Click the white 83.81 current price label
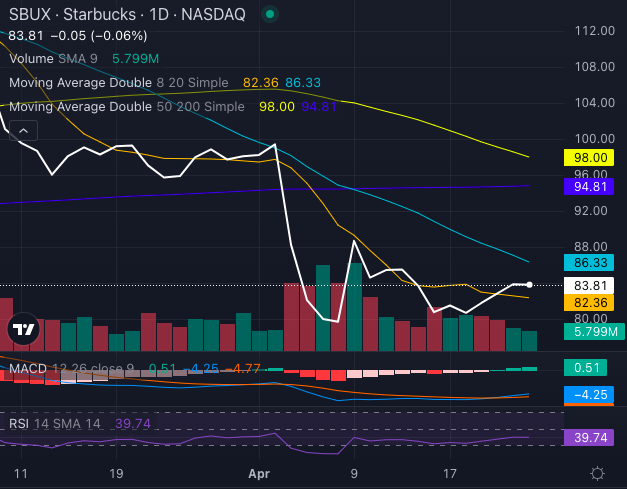 (589, 285)
